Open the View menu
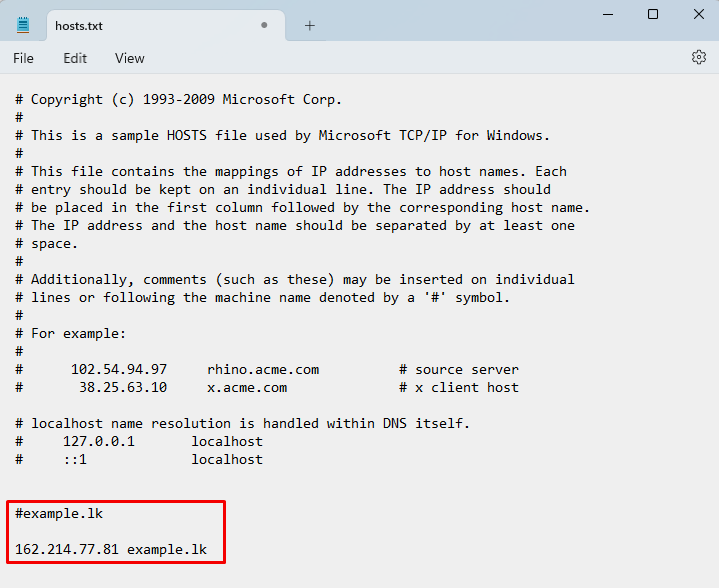Image resolution: width=719 pixels, height=588 pixels. pyautogui.click(x=130, y=58)
